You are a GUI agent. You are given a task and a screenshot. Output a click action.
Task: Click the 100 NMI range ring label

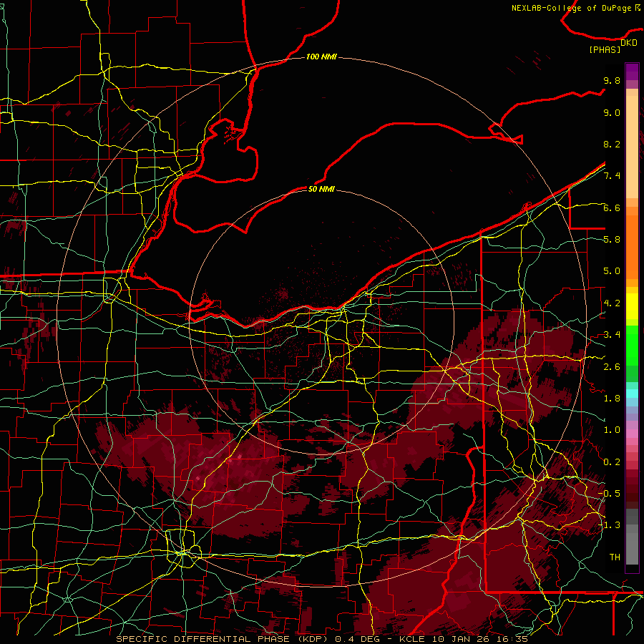(x=321, y=57)
